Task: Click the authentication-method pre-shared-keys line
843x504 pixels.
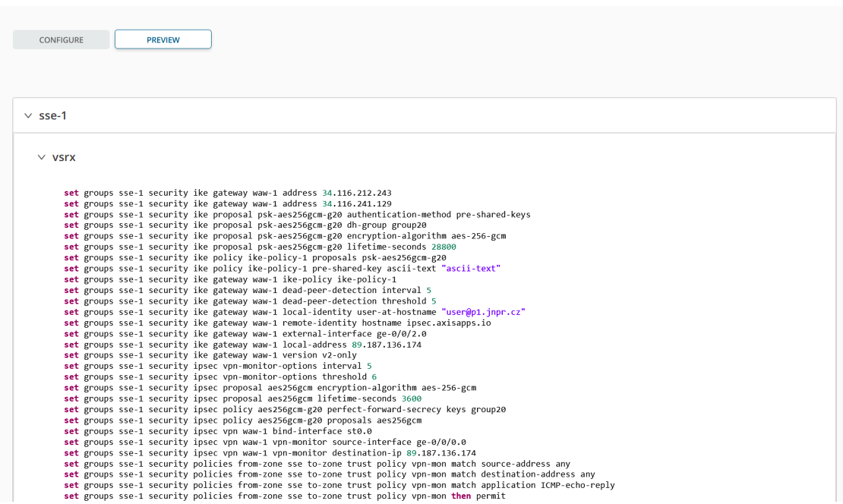Action: (297, 214)
